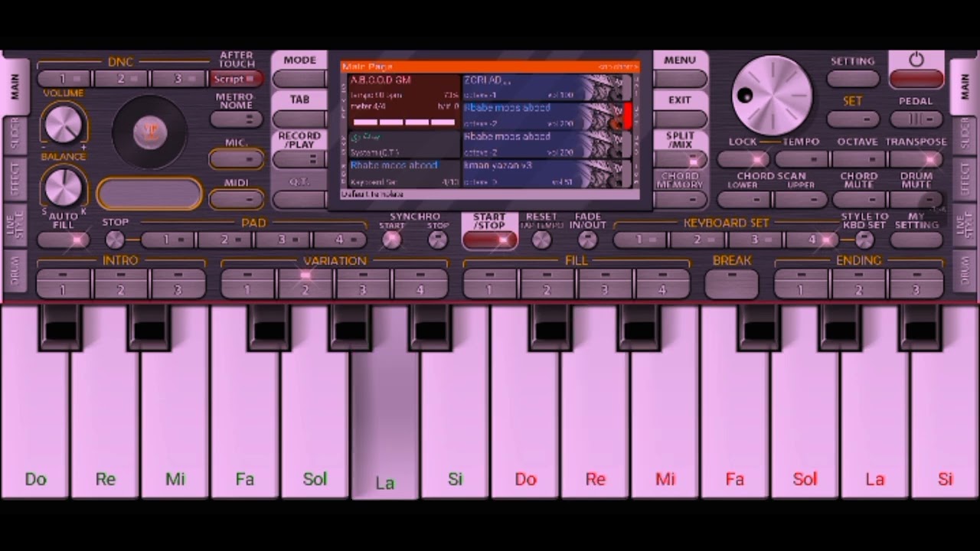This screenshot has height=551, width=980.
Task: Click the Fade In/Out round button
Action: tap(587, 240)
